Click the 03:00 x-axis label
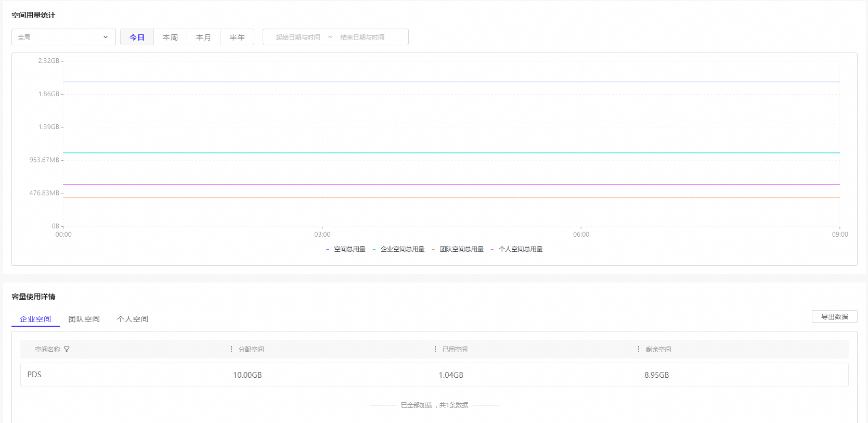The height and width of the screenshot is (423, 868). pyautogui.click(x=322, y=235)
